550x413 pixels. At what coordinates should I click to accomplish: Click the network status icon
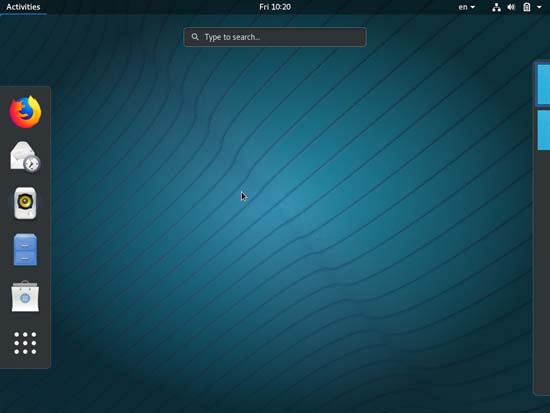(496, 7)
